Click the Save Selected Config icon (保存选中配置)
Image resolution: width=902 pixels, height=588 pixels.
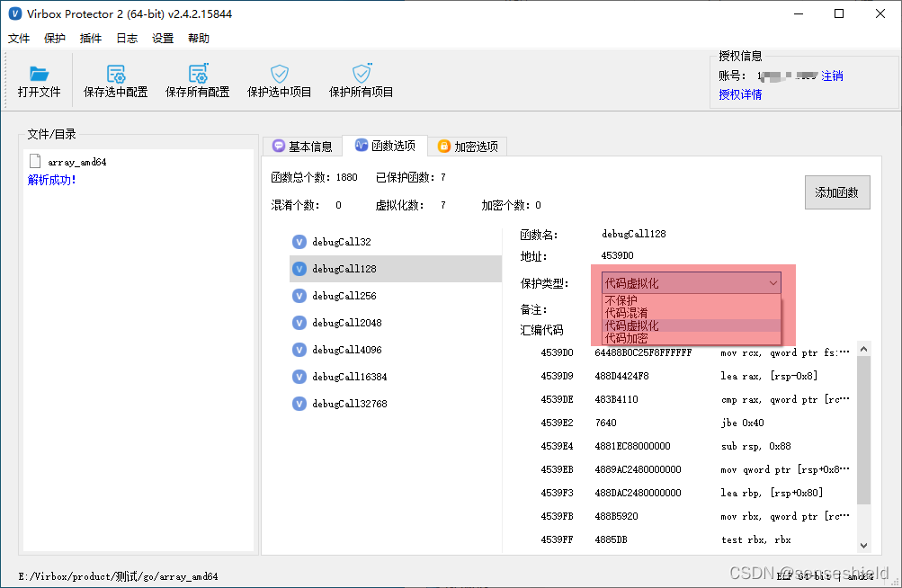[116, 74]
